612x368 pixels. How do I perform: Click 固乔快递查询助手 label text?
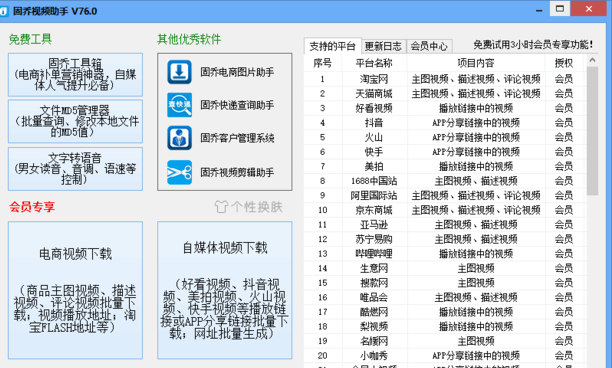coord(237,105)
